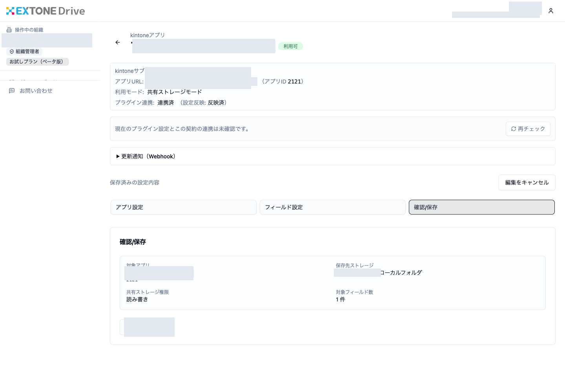Click the 再チェック button
The image size is (565, 392).
528,129
